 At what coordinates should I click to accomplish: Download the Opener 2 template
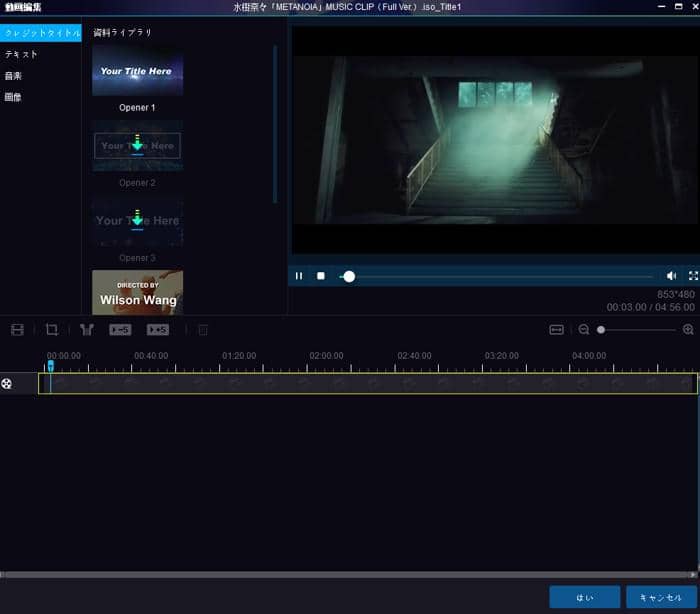pyautogui.click(x=137, y=145)
